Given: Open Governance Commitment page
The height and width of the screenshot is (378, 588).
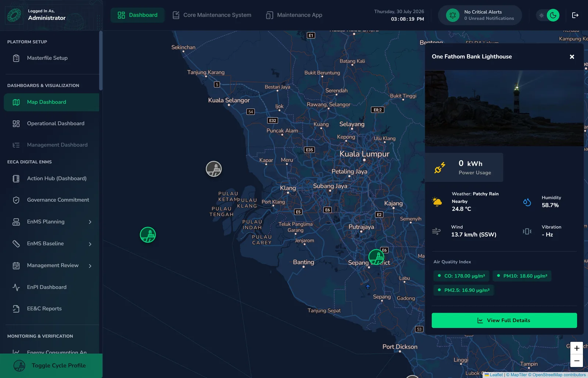Looking at the screenshot, I should tap(52, 200).
